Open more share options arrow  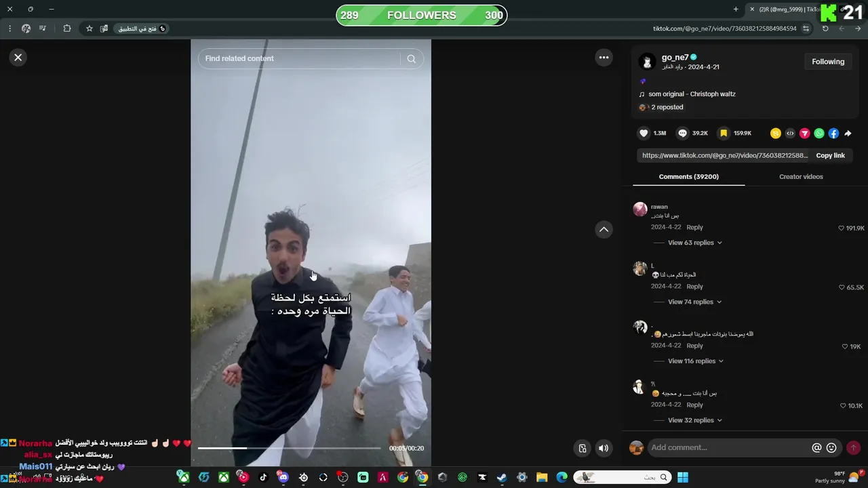(x=848, y=134)
